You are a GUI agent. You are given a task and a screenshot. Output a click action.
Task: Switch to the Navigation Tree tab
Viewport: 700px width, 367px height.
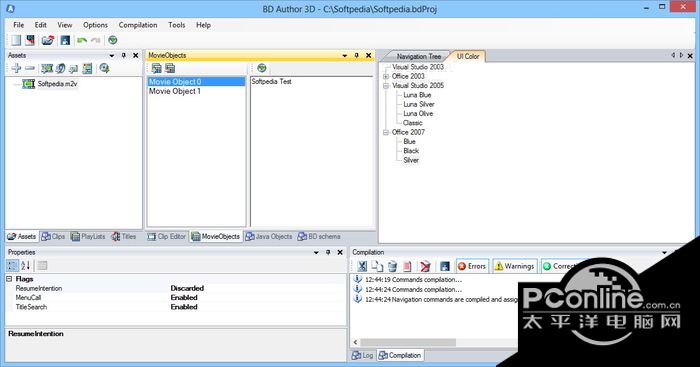(x=418, y=56)
